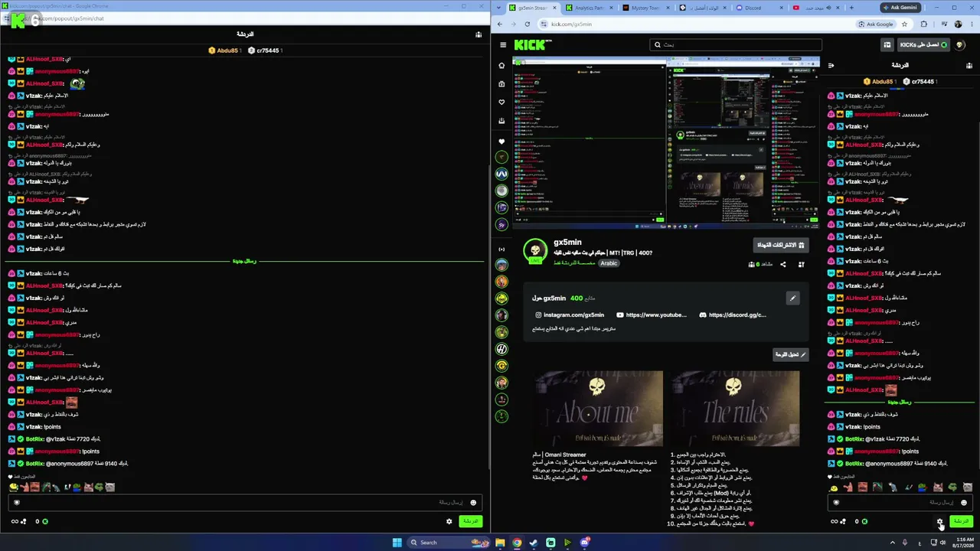This screenshot has width=980, height=551.
Task: Click the stream video player
Action: [666, 143]
